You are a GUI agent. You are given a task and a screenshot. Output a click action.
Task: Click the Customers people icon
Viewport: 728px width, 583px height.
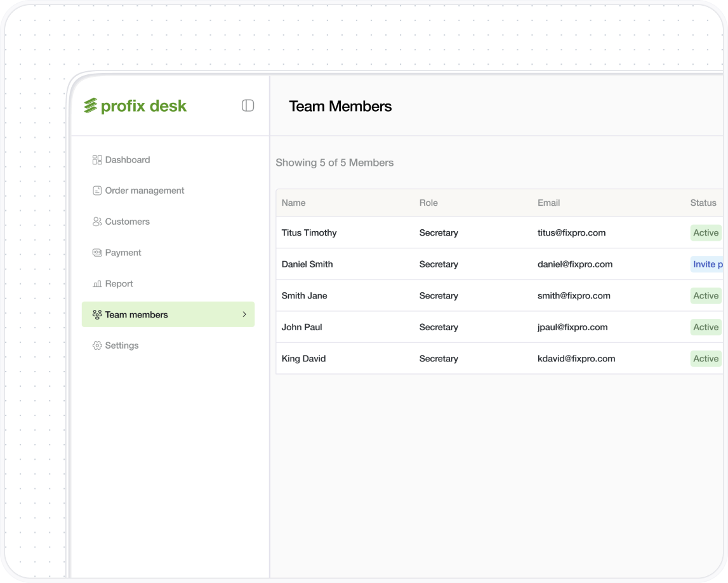click(97, 222)
